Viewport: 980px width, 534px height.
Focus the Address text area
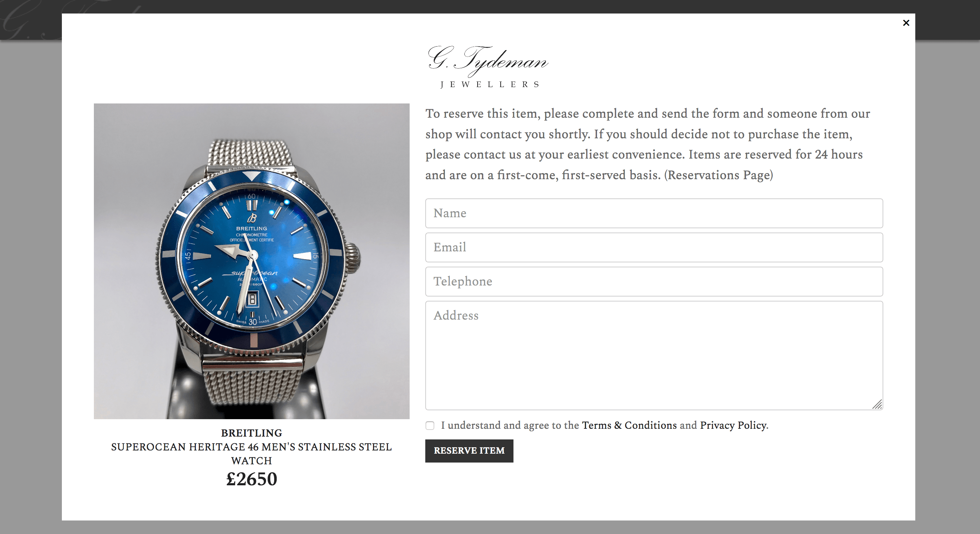pyautogui.click(x=654, y=355)
